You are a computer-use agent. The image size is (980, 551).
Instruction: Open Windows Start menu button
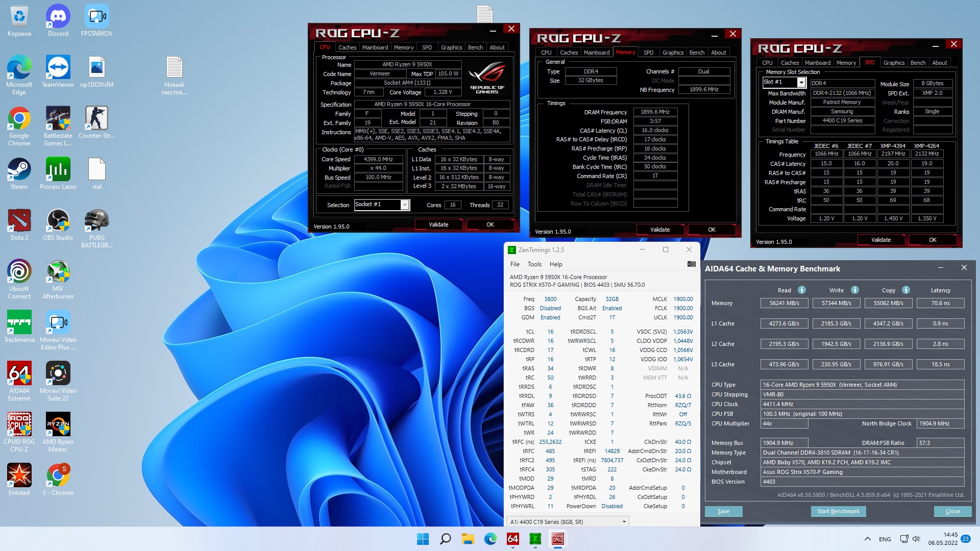point(423,539)
